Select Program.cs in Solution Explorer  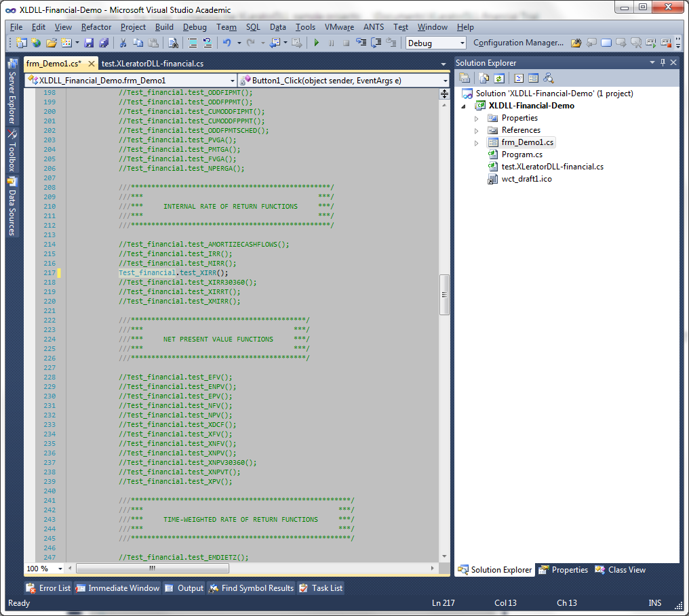(522, 155)
